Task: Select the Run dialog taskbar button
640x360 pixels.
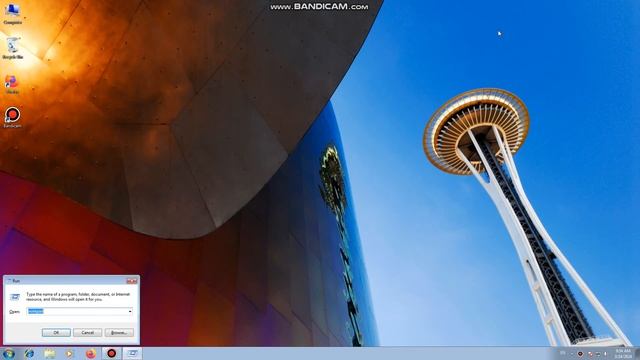Action: 132,353
